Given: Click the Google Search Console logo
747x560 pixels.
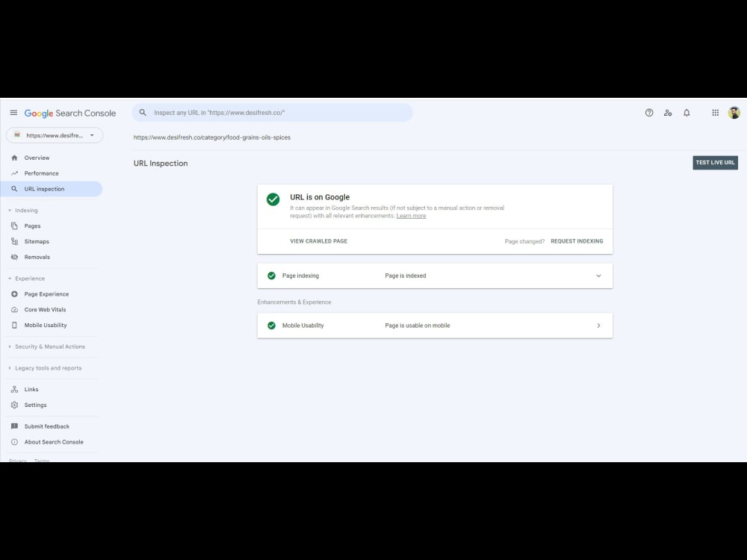Looking at the screenshot, I should click(70, 113).
